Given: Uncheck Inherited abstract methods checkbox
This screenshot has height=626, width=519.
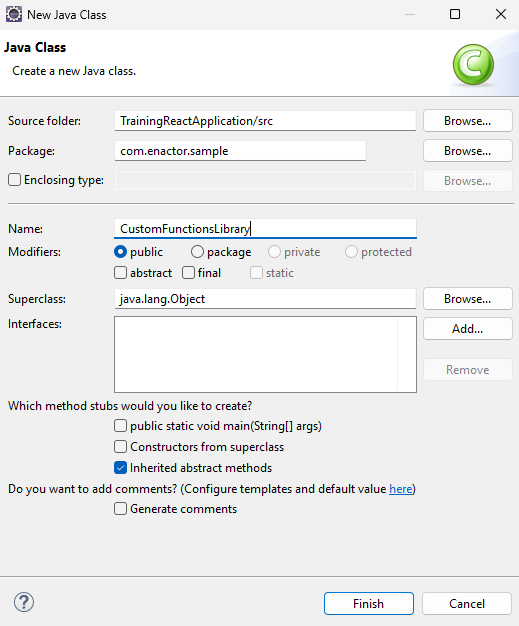Looking at the screenshot, I should pos(121,468).
